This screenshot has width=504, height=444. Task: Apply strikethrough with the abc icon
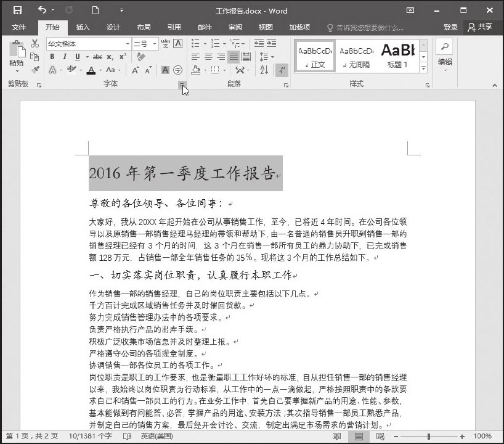coord(97,57)
